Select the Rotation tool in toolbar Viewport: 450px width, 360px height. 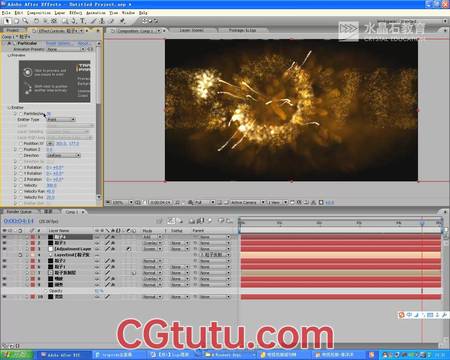click(36, 21)
